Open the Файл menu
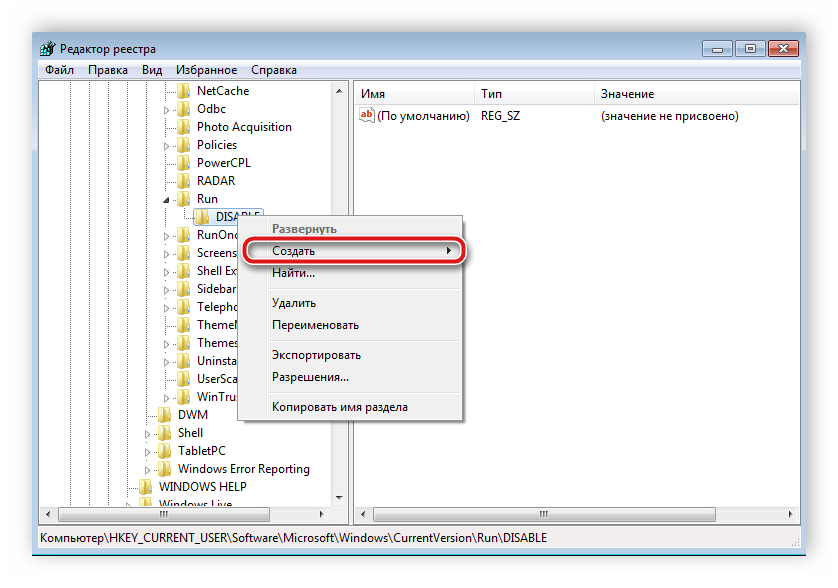 coord(59,70)
